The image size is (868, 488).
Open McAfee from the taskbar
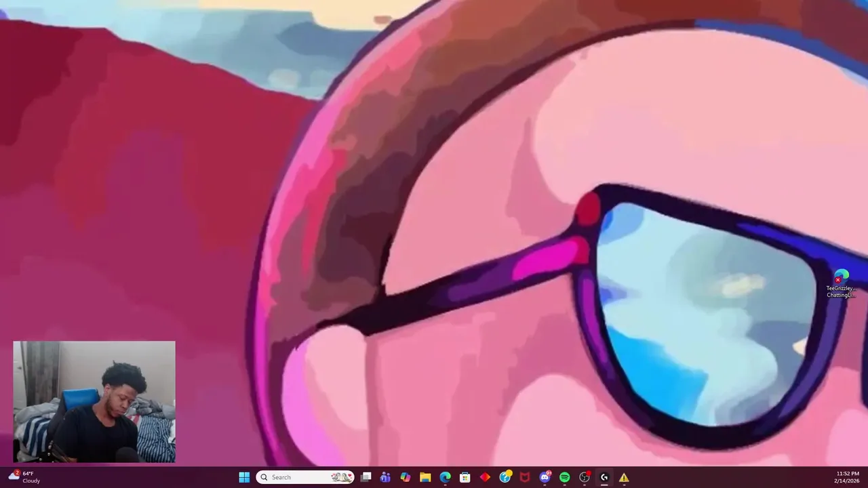[x=524, y=477]
